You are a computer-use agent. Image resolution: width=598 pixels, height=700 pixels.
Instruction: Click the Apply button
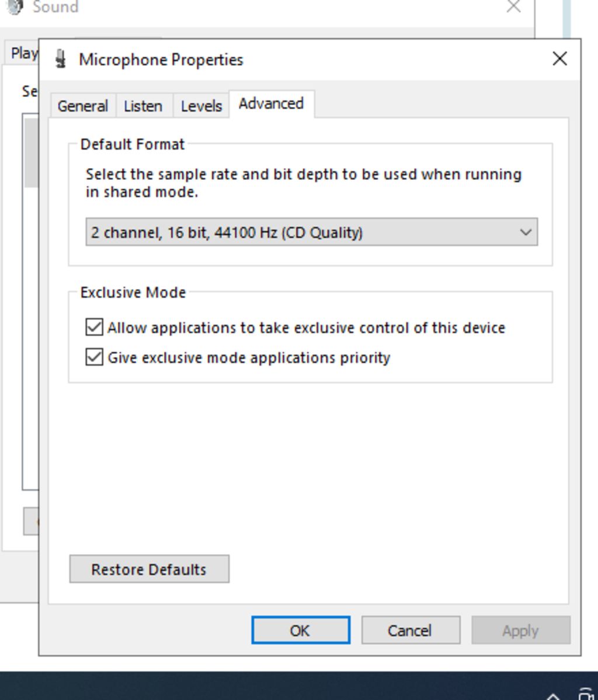click(x=520, y=631)
